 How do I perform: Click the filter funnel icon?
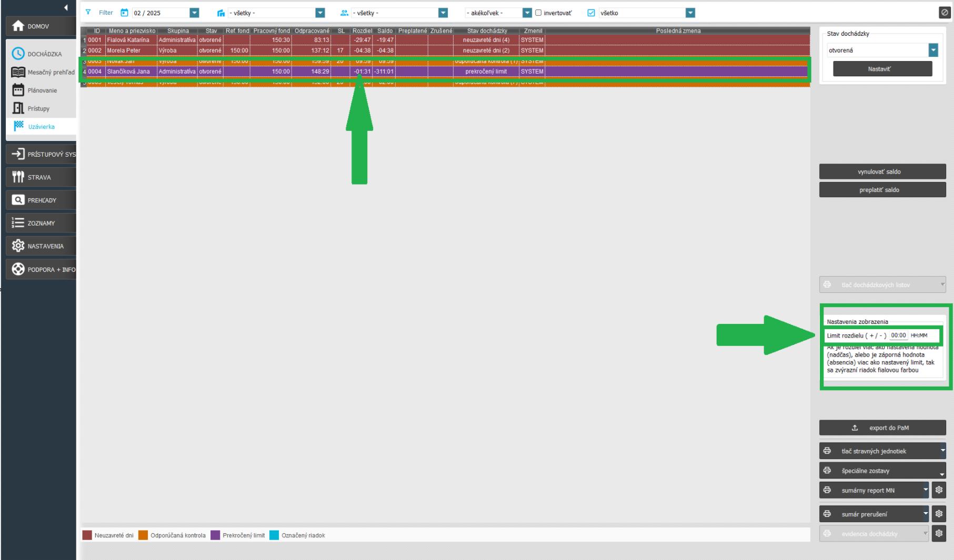(88, 13)
